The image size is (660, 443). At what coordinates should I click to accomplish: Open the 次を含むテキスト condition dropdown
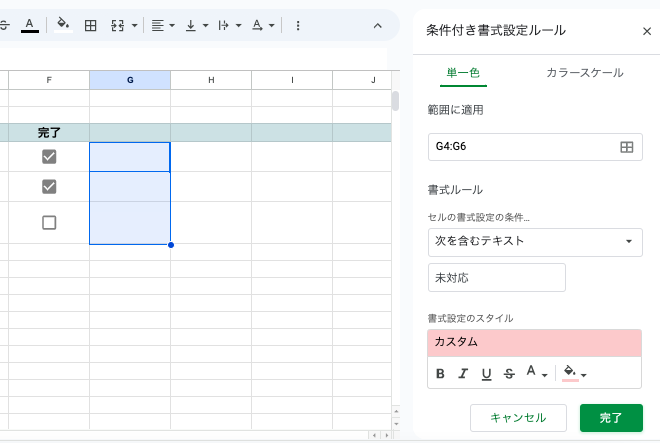tap(535, 242)
